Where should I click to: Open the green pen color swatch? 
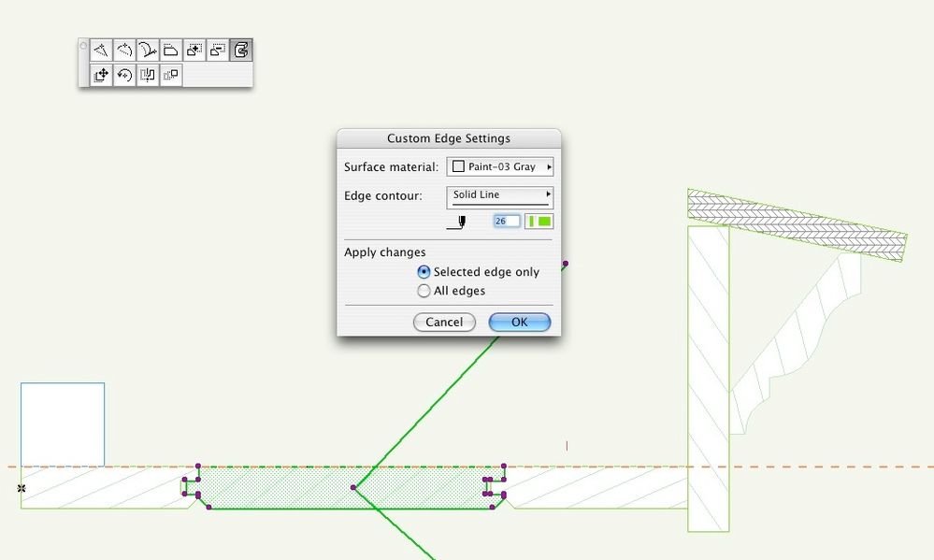(539, 222)
